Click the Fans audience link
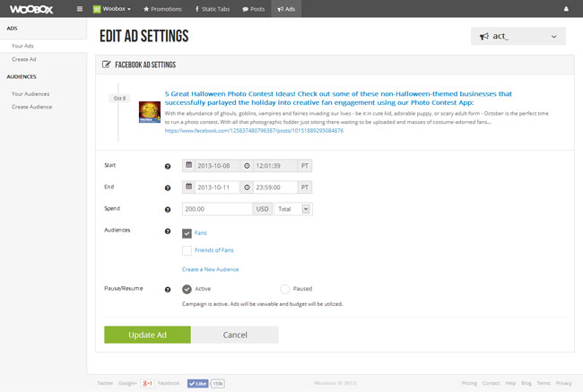Image resolution: width=583 pixels, height=392 pixels. (200, 233)
